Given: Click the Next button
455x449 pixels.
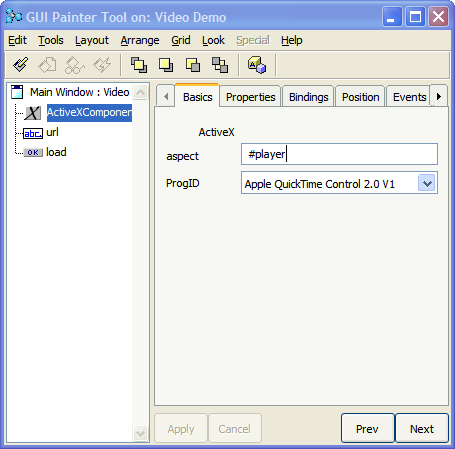Looking at the screenshot, I should [422, 429].
